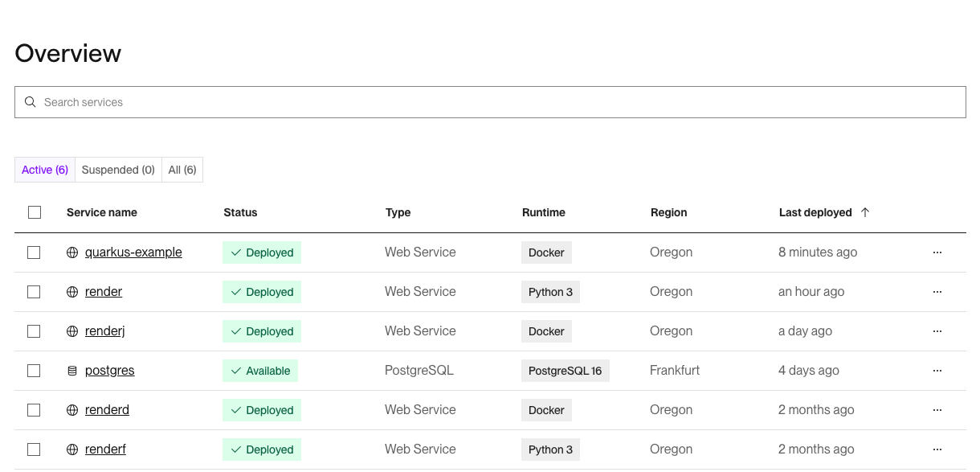Click the globe icon beside renderj
Image resolution: width=980 pixels, height=472 pixels.
pos(72,331)
